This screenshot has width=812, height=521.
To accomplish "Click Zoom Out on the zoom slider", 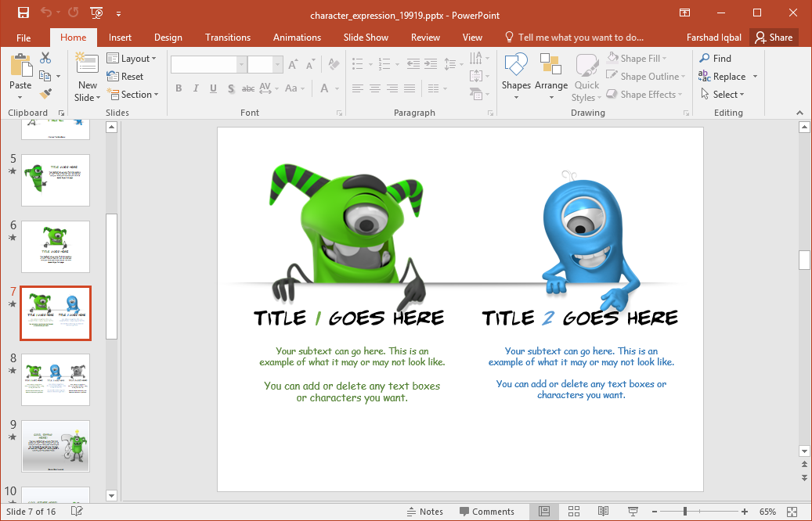I will [x=655, y=511].
